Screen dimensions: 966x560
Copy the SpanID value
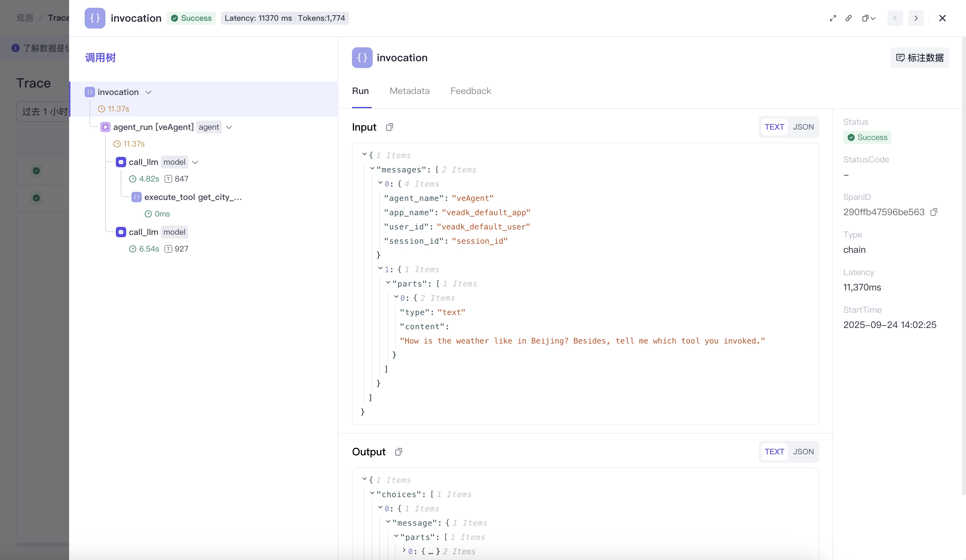click(x=934, y=212)
